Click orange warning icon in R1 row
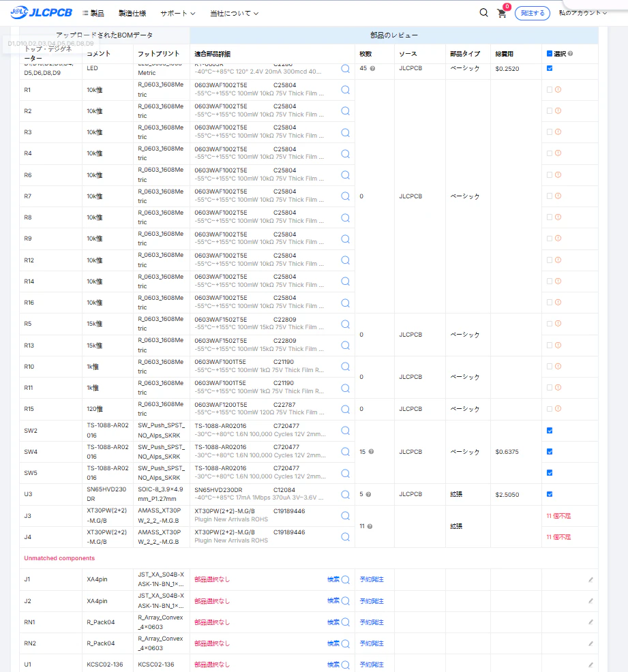Image resolution: width=628 pixels, height=672 pixels. pos(558,89)
